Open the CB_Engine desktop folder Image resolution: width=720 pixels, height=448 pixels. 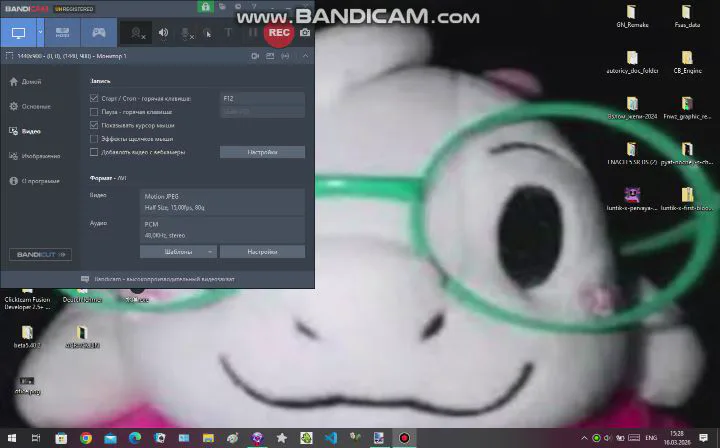tap(687, 62)
